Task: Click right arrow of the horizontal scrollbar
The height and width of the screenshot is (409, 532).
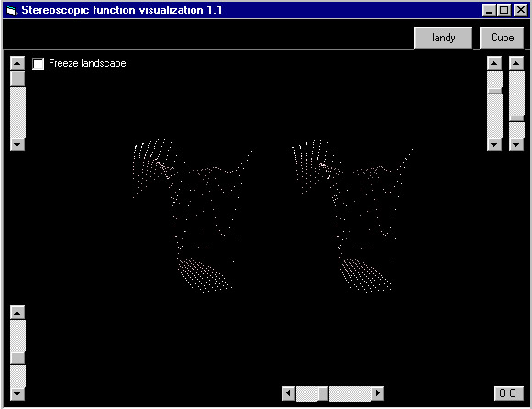Action: coord(377,393)
